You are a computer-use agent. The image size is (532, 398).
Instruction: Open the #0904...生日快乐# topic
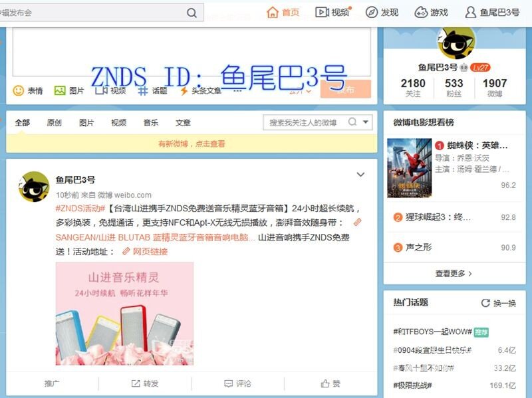pyautogui.click(x=432, y=350)
